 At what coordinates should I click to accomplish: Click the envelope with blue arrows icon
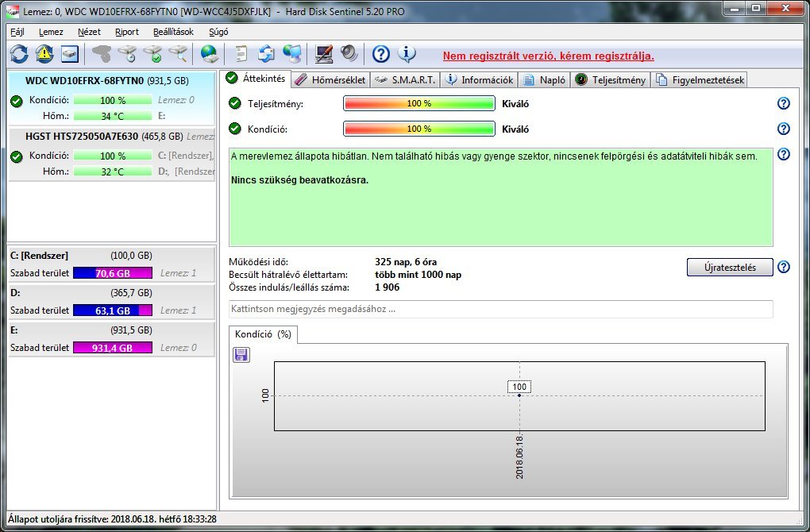(x=267, y=54)
